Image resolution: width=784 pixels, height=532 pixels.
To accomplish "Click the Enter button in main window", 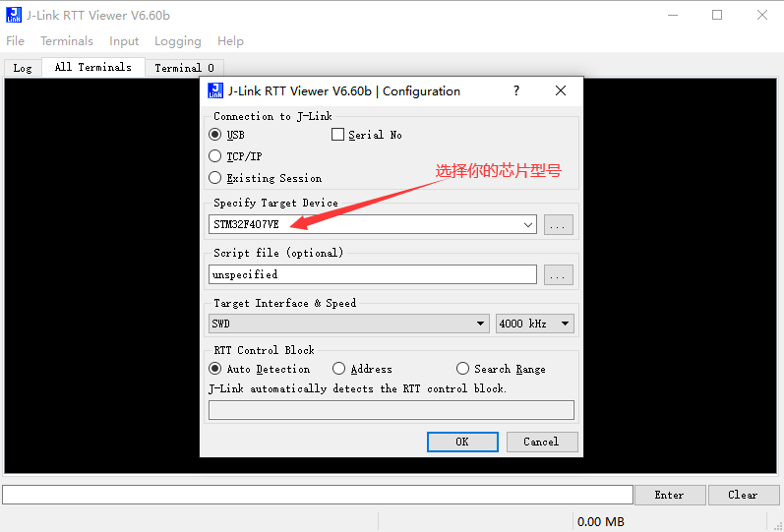I will pyautogui.click(x=670, y=495).
